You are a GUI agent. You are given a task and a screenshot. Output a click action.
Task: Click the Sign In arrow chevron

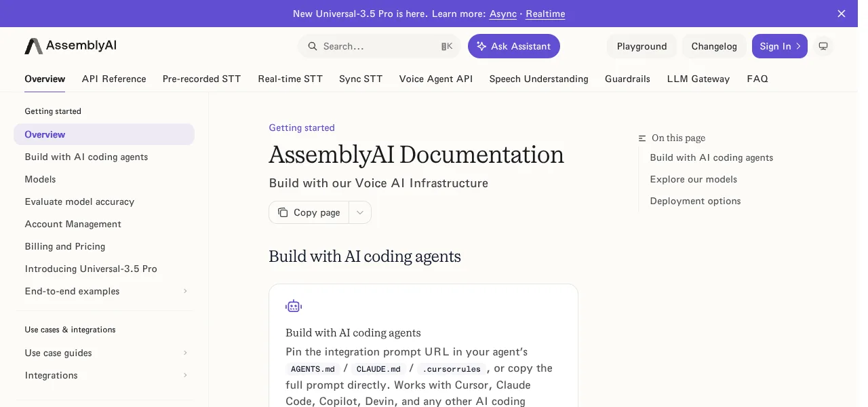point(798,46)
